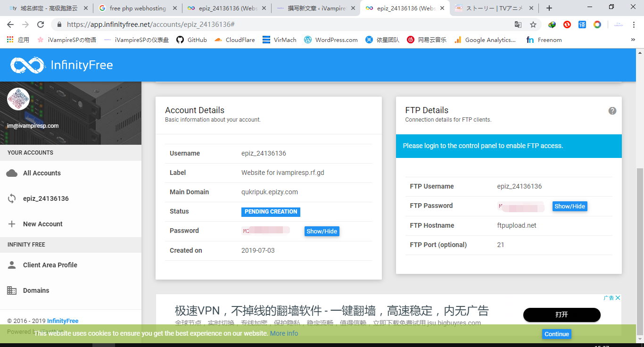The image size is (644, 347).
Task: Click the im@ivampiresp.com email in sidebar
Action: tap(33, 126)
